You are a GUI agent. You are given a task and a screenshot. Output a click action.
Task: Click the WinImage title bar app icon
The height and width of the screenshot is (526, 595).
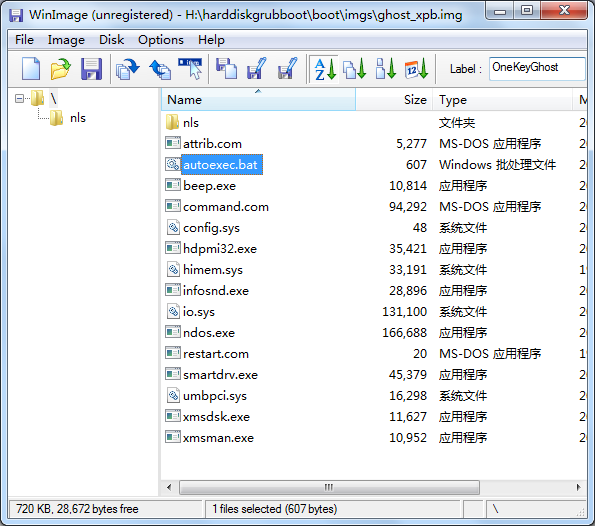click(x=16, y=15)
